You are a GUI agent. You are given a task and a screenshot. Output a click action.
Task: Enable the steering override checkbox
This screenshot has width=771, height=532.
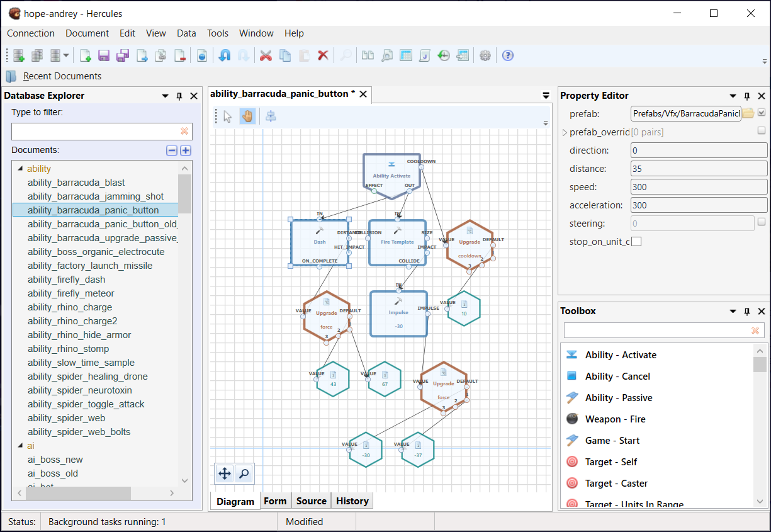coord(762,222)
